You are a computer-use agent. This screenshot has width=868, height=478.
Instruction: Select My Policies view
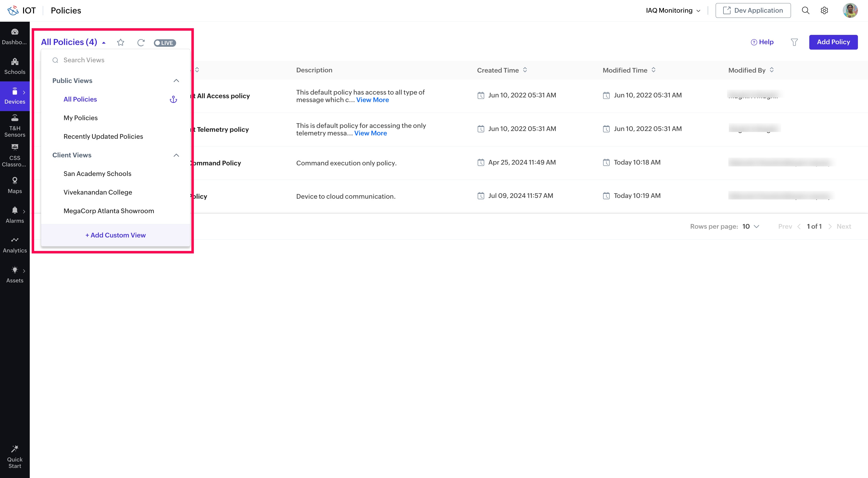pyautogui.click(x=80, y=118)
